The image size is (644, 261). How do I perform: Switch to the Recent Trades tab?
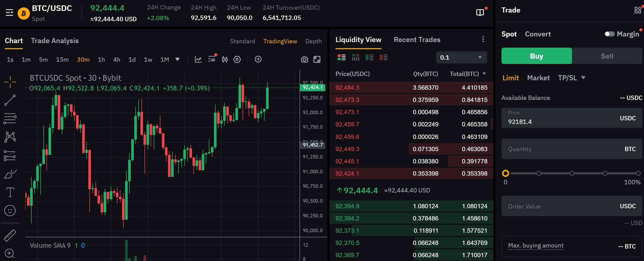coord(417,40)
